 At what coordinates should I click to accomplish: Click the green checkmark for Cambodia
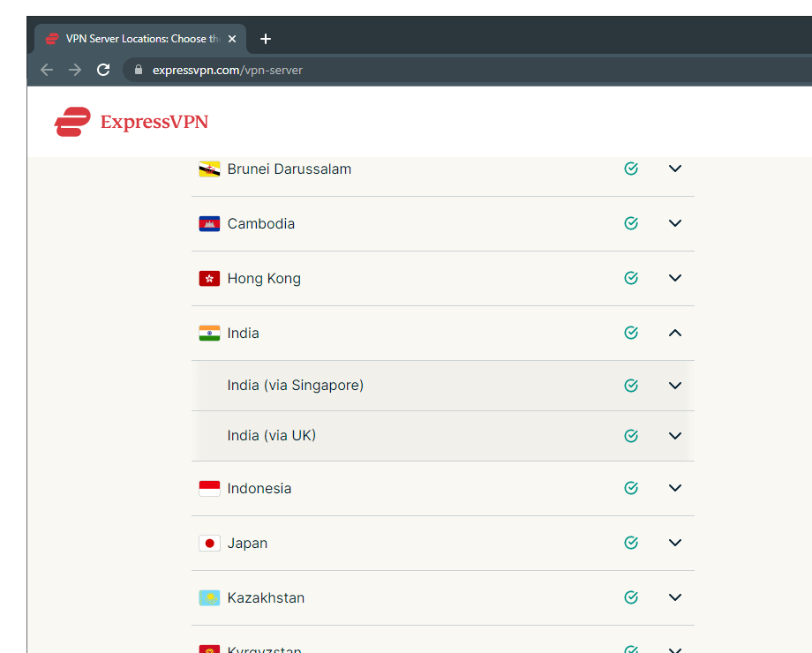point(631,223)
